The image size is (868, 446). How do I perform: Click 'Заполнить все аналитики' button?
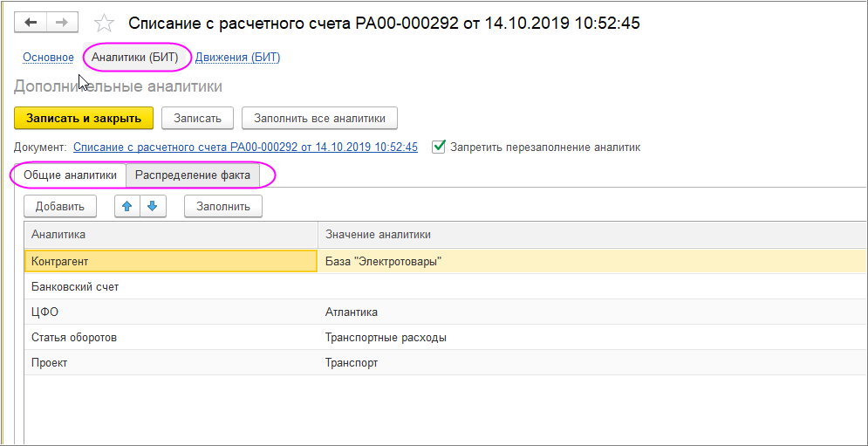tap(319, 118)
